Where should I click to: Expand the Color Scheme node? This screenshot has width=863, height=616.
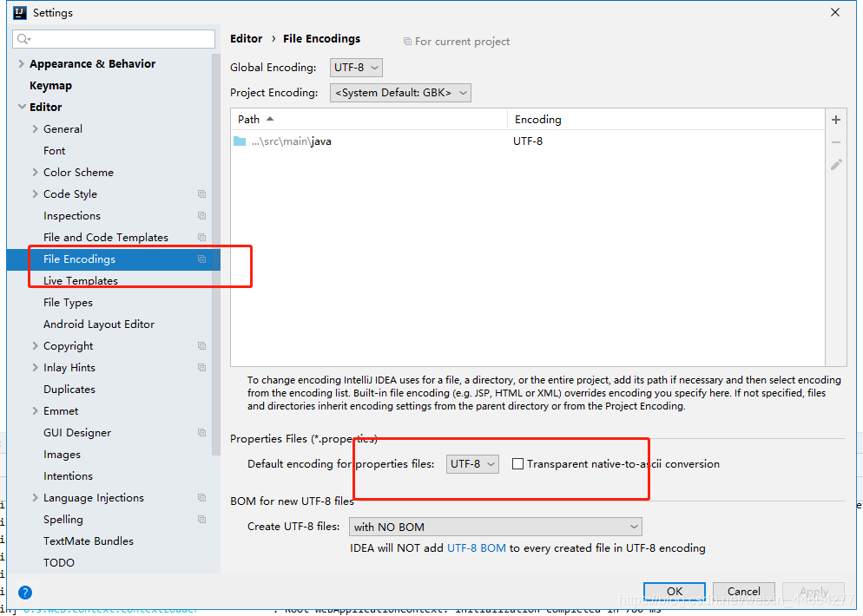[x=36, y=172]
